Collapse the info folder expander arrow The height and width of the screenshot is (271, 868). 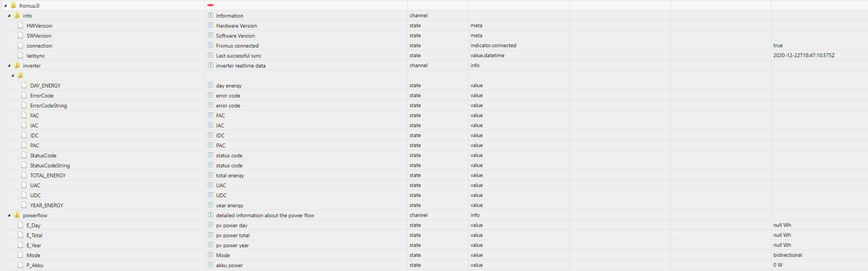(9, 15)
